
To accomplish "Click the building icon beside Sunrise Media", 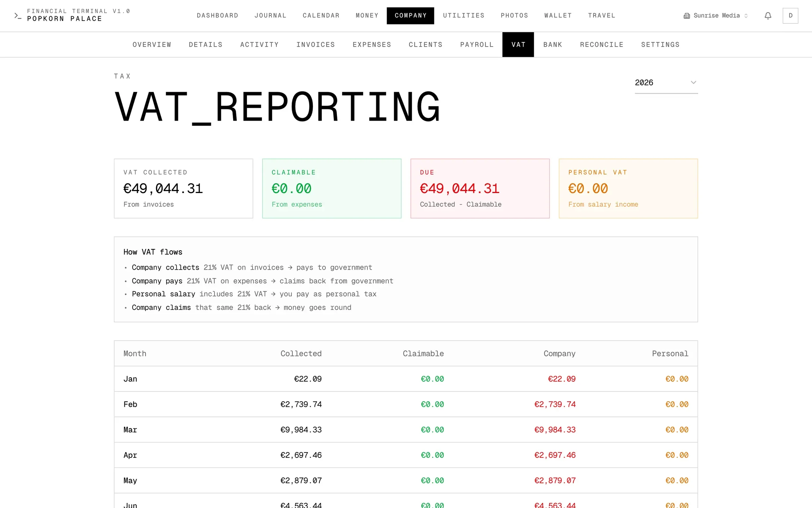I will (x=687, y=16).
